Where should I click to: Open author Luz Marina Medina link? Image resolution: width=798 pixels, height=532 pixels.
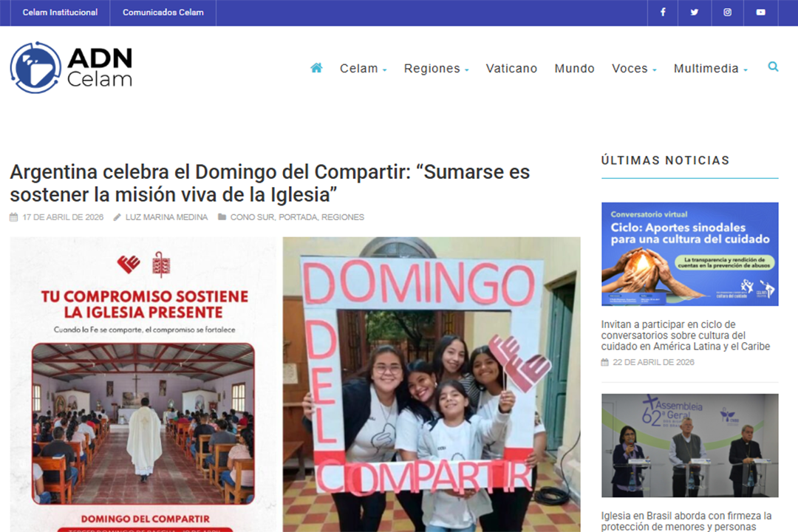tap(166, 217)
